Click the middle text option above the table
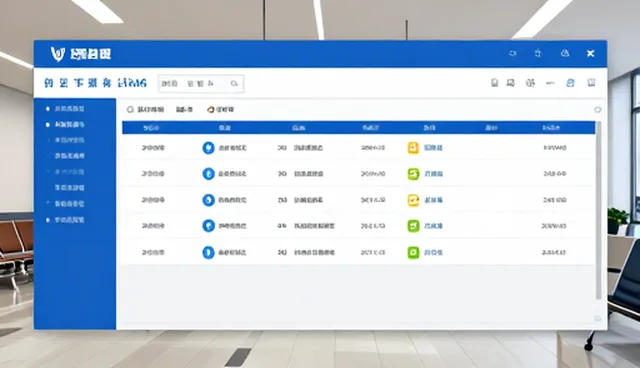The width and height of the screenshot is (640, 368). (x=184, y=109)
